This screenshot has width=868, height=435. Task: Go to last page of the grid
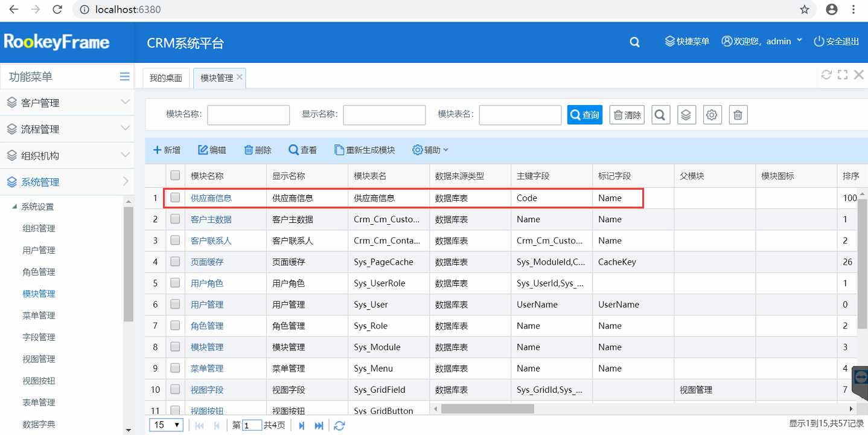319,425
